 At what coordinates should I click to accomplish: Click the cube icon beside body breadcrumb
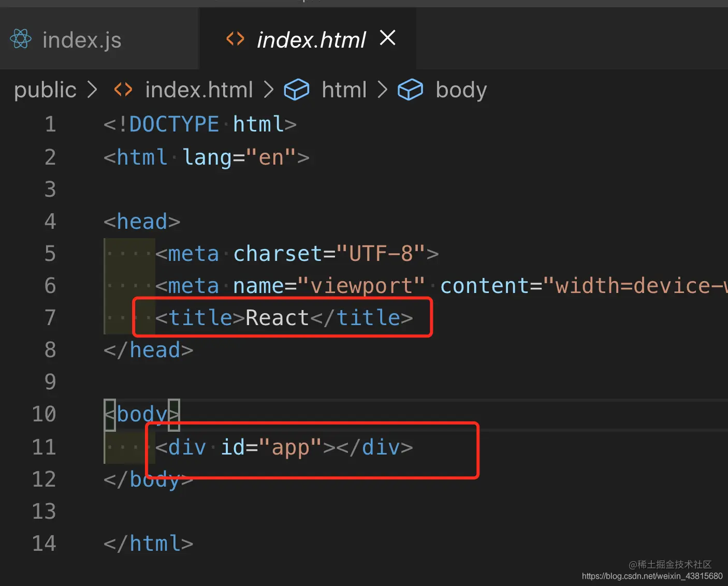click(410, 90)
